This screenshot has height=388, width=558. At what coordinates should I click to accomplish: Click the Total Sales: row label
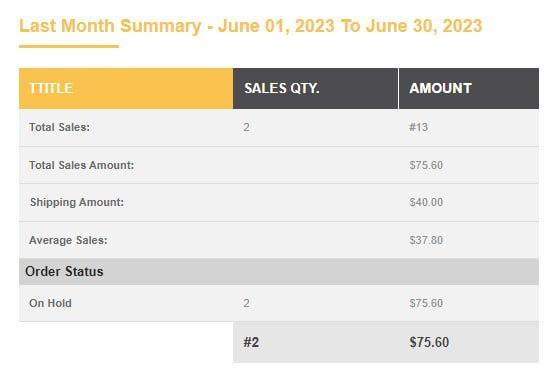59,127
